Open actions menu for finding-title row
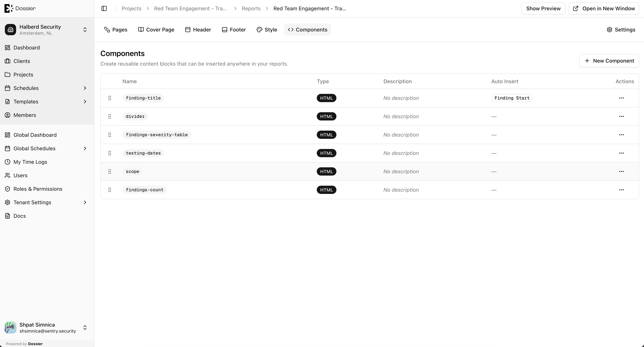 coord(621,98)
